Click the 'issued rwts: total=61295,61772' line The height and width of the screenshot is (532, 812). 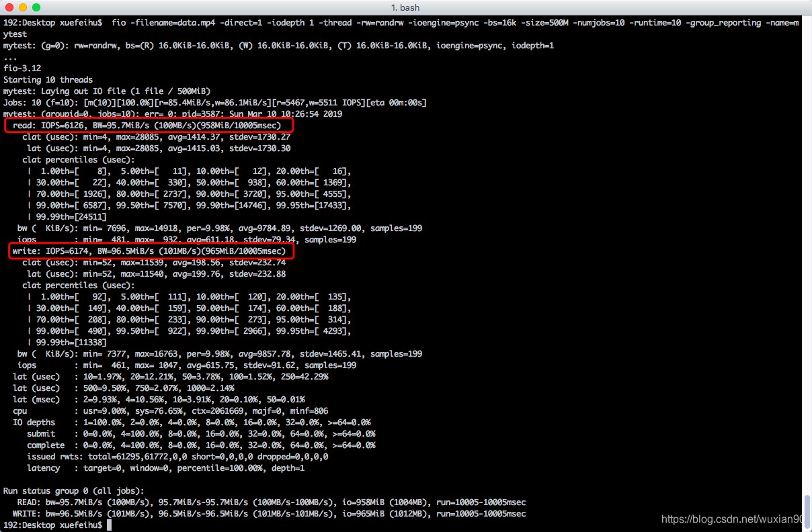click(x=177, y=457)
